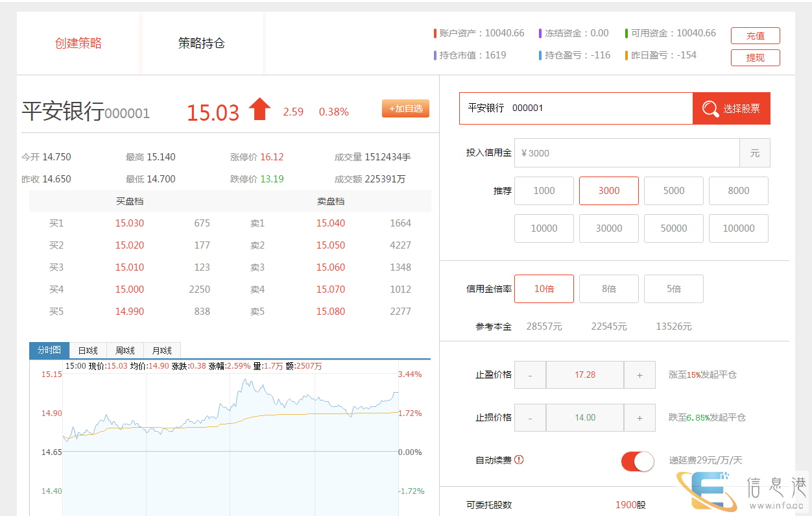Click the current price 15.03
Image resolution: width=812 pixels, height=516 pixels.
click(x=213, y=112)
